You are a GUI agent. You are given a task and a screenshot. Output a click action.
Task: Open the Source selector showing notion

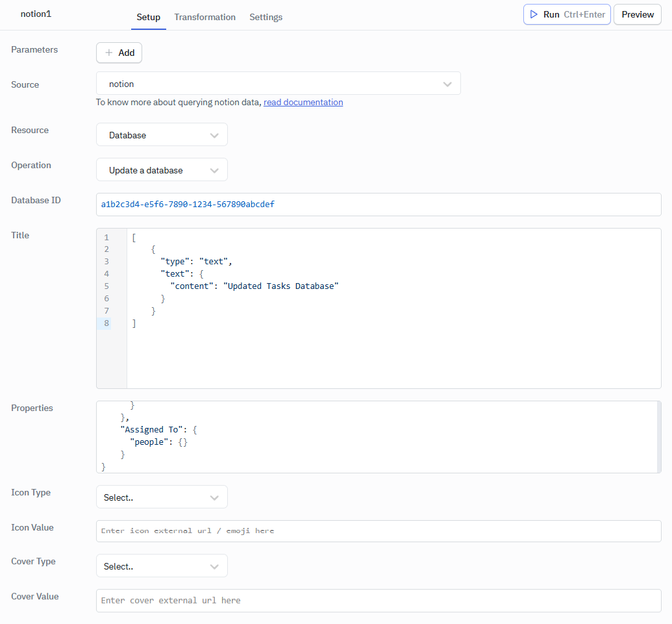(278, 83)
